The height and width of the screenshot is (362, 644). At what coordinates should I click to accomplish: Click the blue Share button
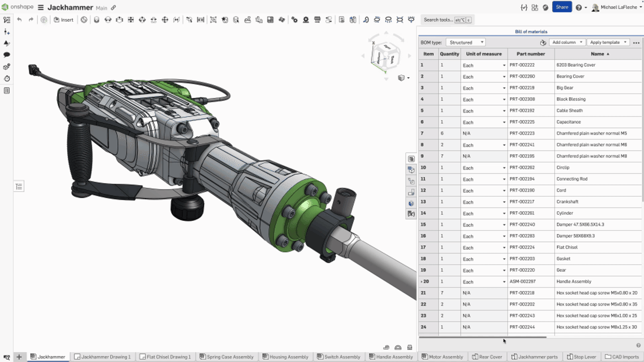(x=562, y=7)
